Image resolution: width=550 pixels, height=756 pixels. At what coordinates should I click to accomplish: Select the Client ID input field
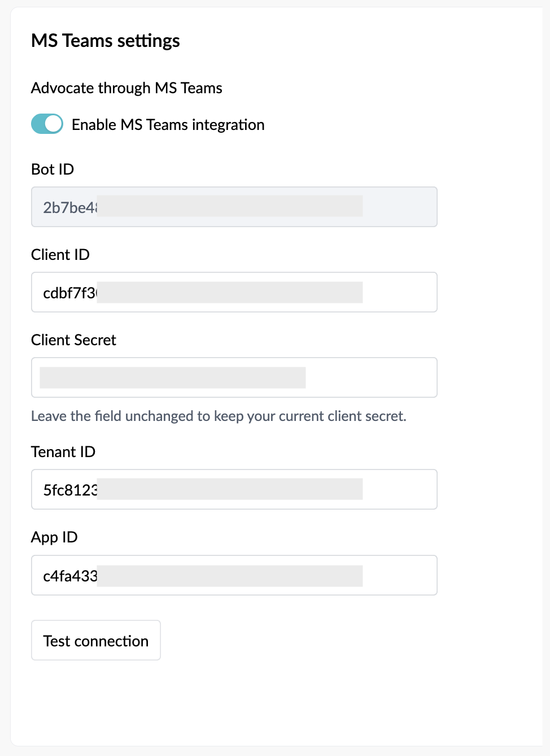tap(234, 292)
